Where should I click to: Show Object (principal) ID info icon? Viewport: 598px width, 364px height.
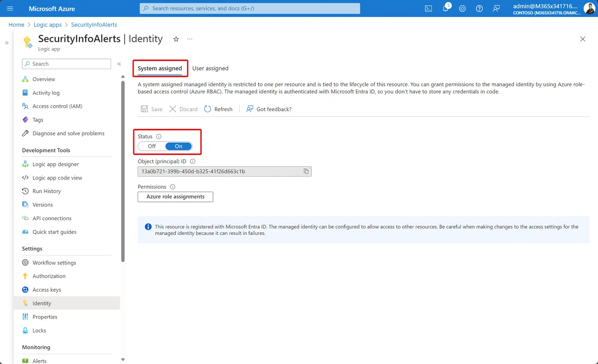pos(193,162)
